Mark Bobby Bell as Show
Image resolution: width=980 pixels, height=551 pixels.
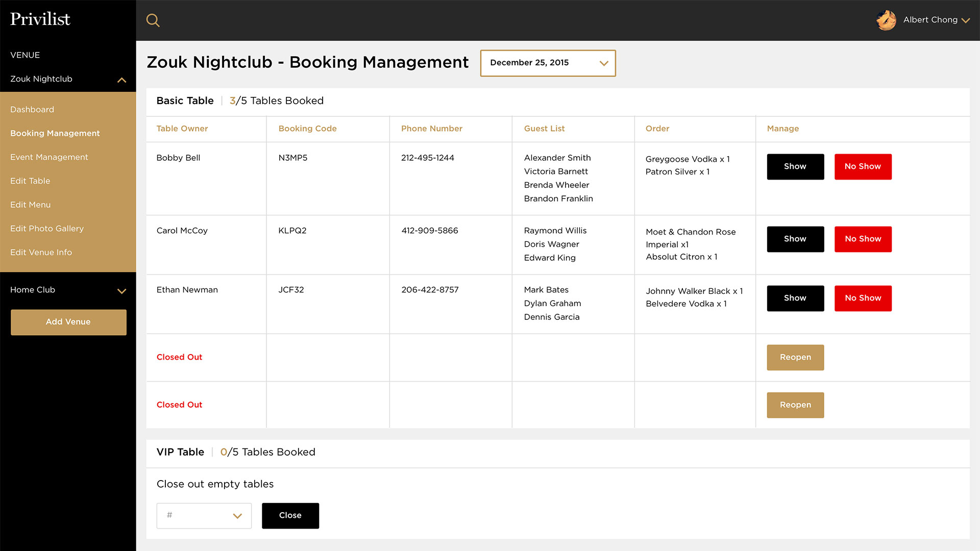point(795,167)
